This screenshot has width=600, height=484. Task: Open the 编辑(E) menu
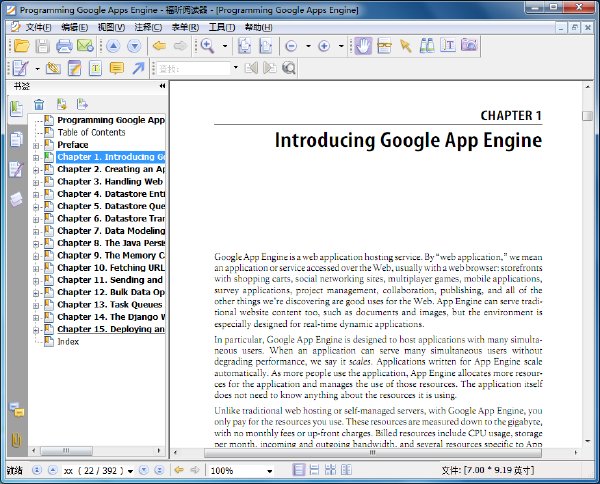(x=75, y=28)
